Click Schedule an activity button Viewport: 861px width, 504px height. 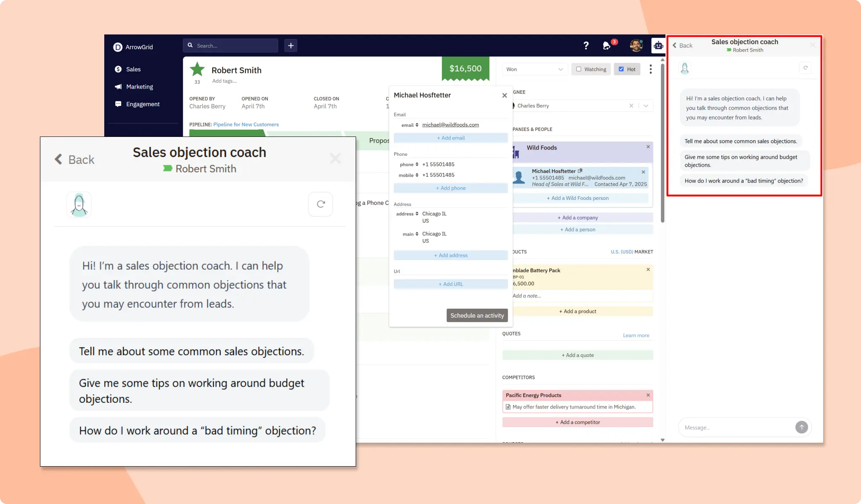pos(477,315)
